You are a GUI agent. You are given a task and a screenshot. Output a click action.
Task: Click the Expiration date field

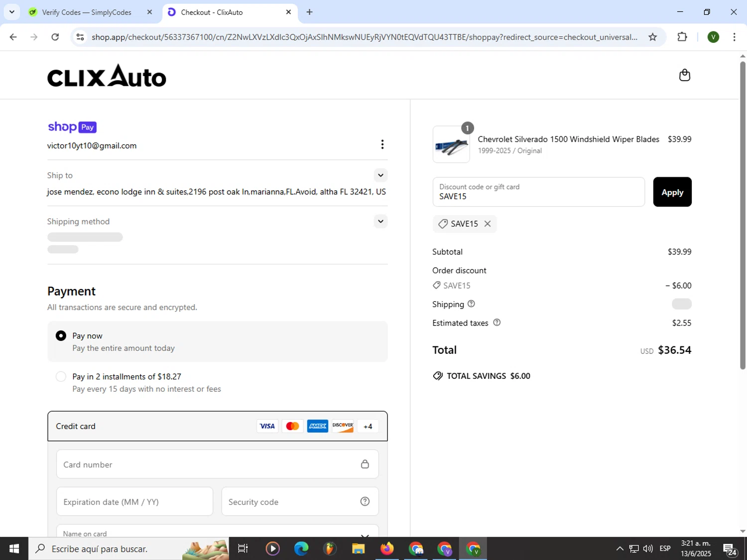click(134, 501)
